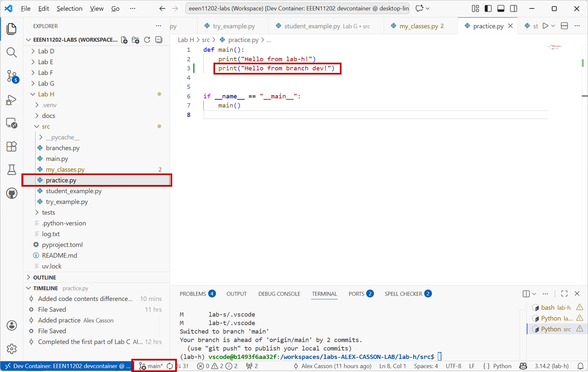Click the main* branch in status bar
The height and width of the screenshot is (372, 588).
click(x=152, y=366)
